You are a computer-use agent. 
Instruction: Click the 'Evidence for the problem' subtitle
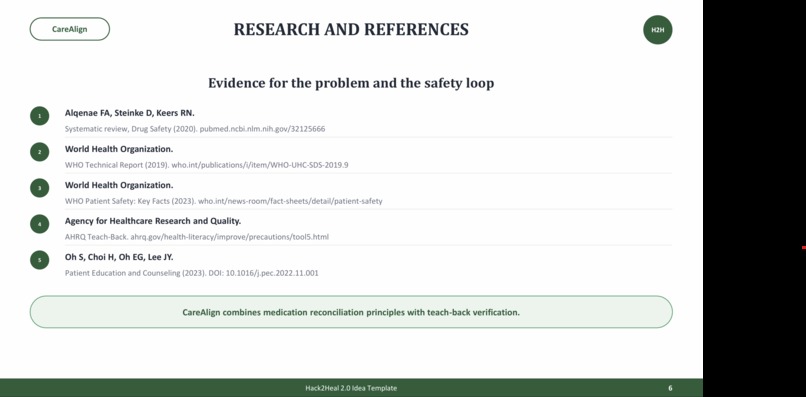[x=351, y=83]
